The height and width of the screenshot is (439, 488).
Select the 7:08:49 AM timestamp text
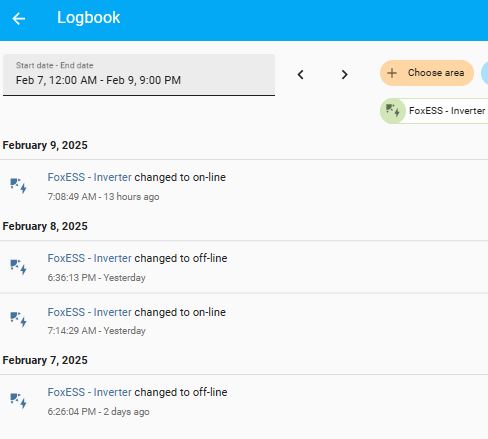[72, 197]
